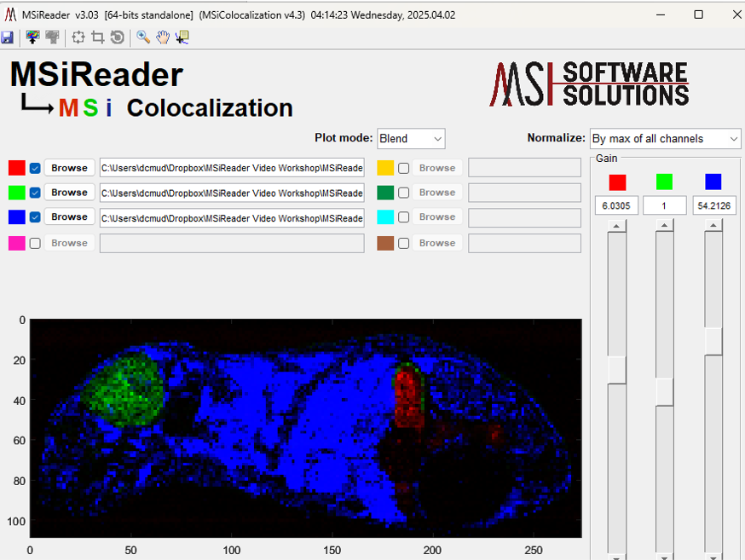Click the red gain slider thumb
The height and width of the screenshot is (560, 745).
(x=617, y=370)
